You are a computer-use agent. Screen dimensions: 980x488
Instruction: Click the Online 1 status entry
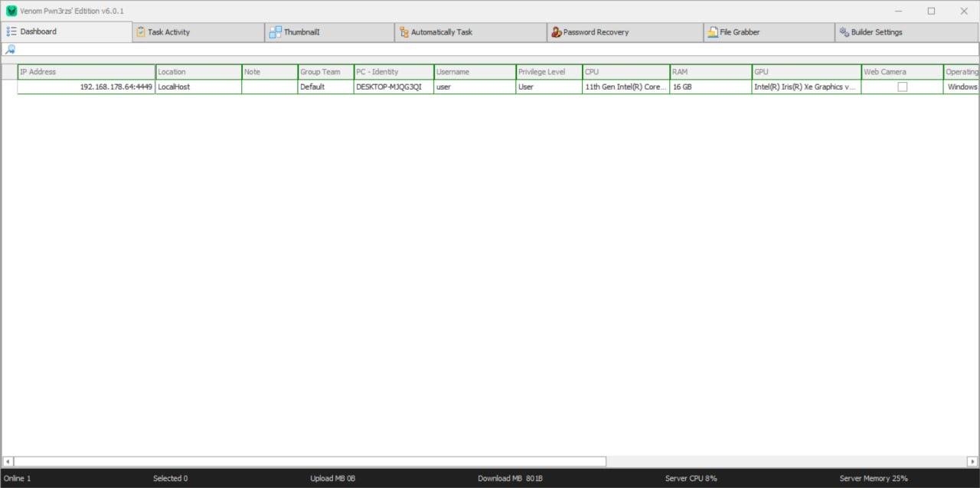[18, 479]
